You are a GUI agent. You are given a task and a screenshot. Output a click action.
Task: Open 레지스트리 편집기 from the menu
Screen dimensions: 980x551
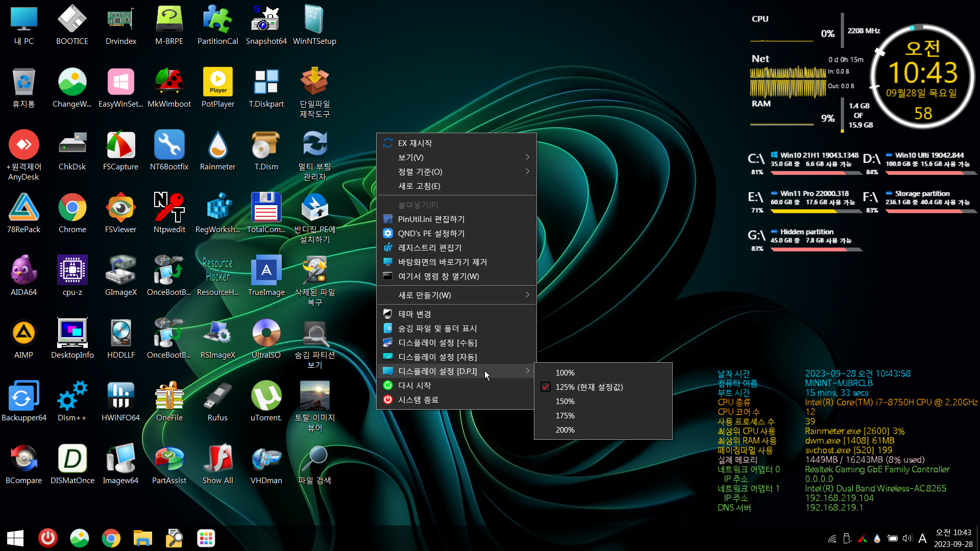(x=456, y=248)
